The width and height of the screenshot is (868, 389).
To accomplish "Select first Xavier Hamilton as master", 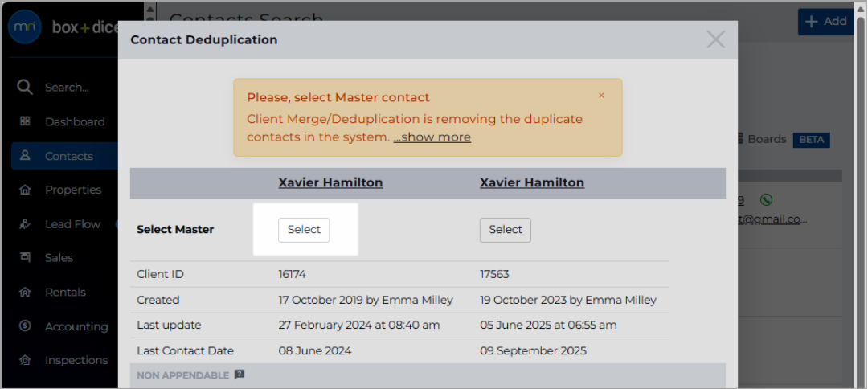I will click(303, 230).
